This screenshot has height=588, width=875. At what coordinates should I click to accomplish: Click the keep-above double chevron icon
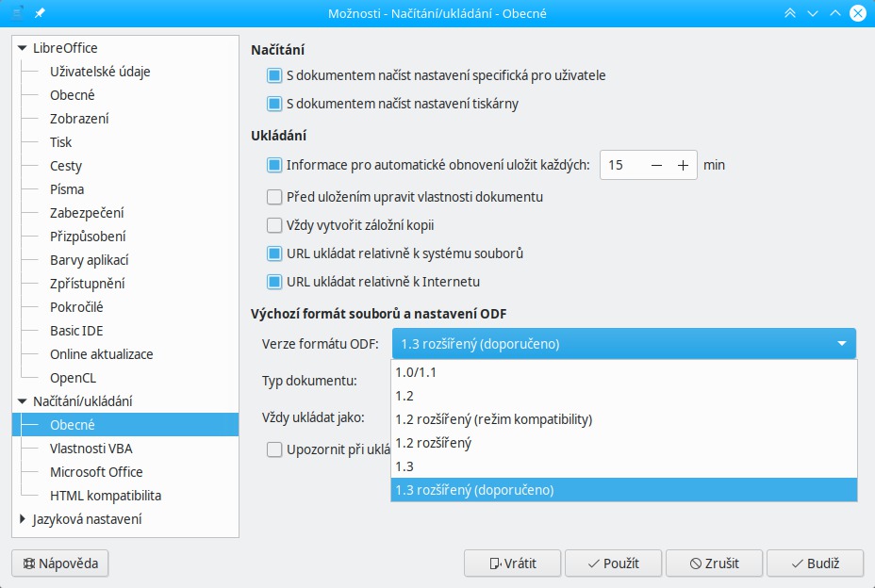[x=790, y=13]
